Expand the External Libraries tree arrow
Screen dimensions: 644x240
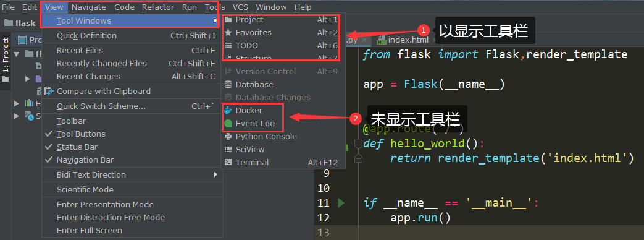17,103
